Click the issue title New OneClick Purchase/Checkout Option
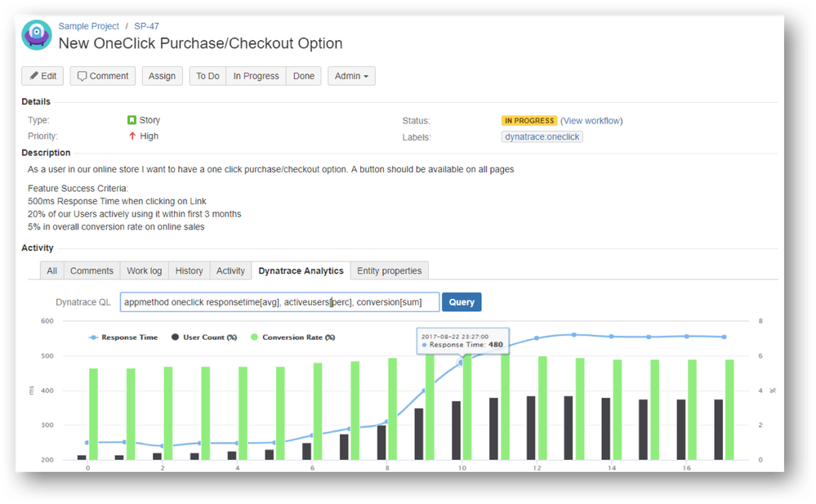Image resolution: width=816 pixels, height=504 pixels. pos(200,43)
